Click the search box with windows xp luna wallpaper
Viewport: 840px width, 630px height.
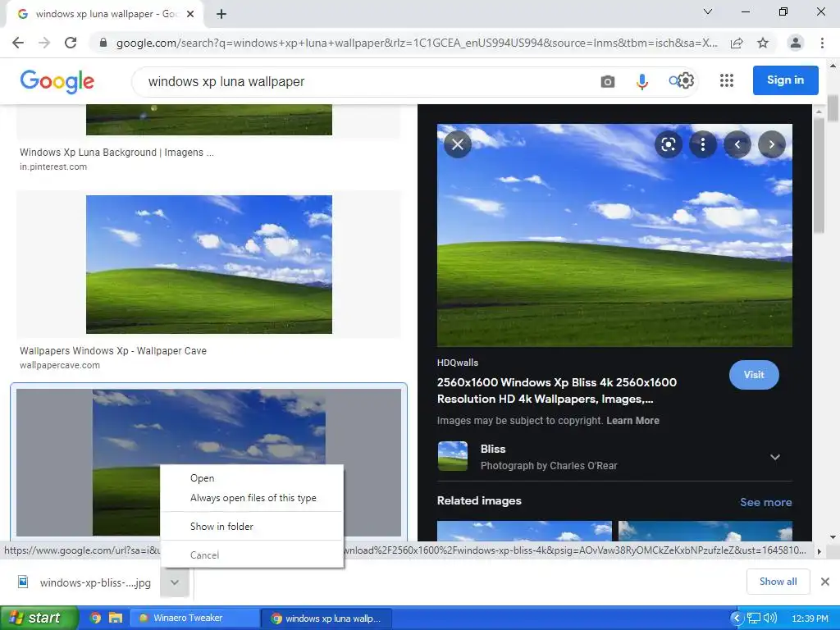point(364,81)
